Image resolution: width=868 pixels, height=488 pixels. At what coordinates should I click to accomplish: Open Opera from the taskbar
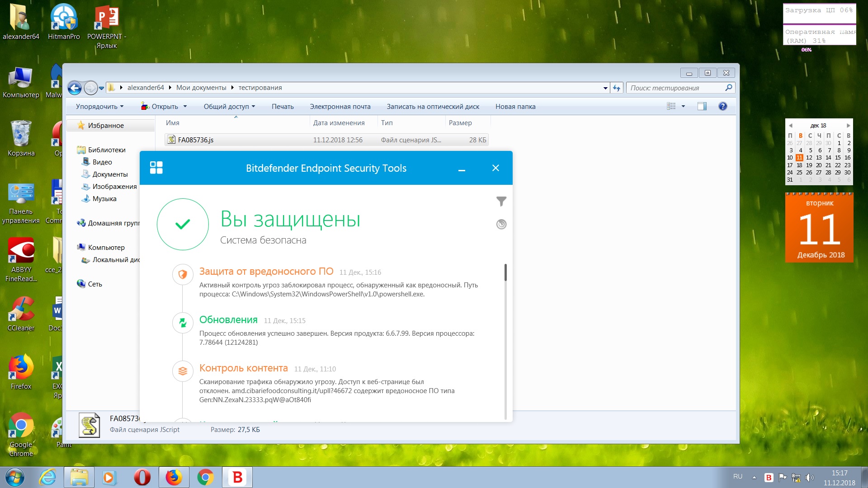pos(142,478)
